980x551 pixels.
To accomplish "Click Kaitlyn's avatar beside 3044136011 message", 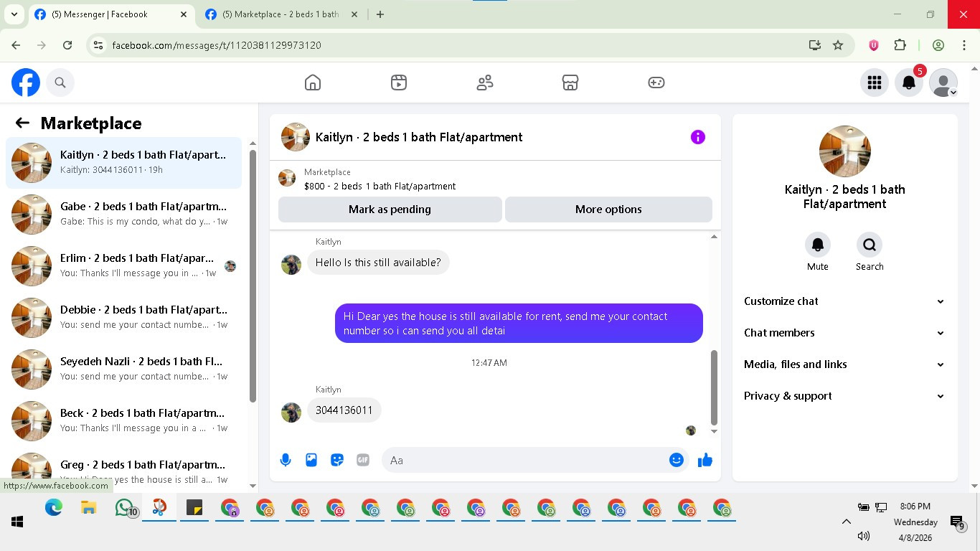I will [x=291, y=413].
